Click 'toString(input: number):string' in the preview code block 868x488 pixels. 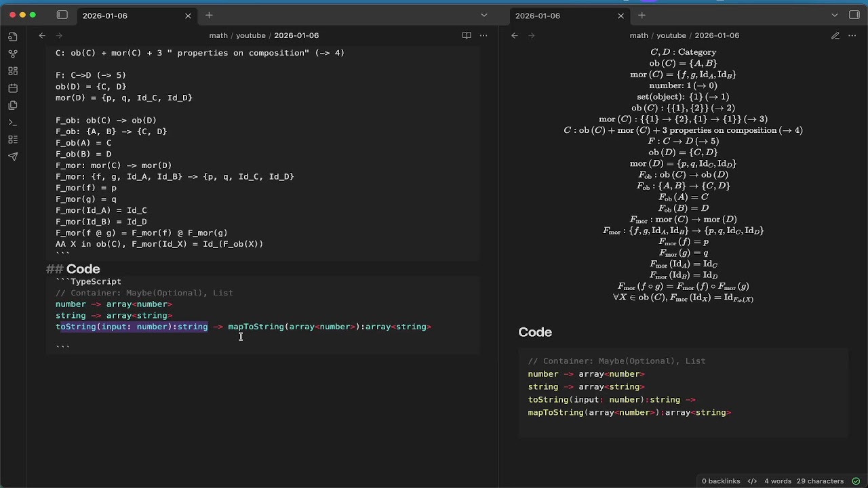click(604, 400)
